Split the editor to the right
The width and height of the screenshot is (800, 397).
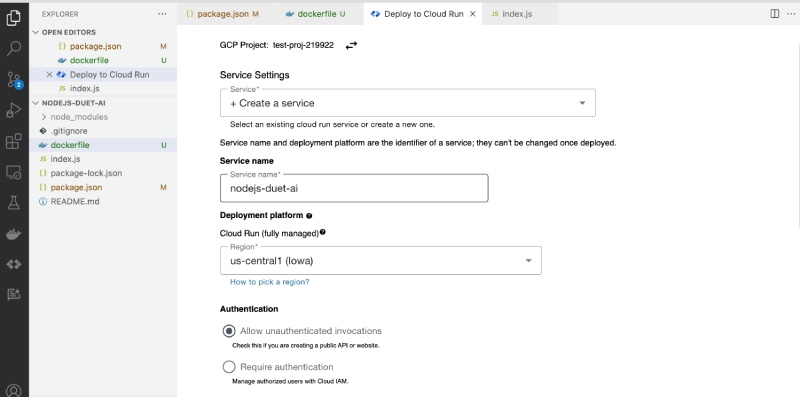[x=774, y=14]
